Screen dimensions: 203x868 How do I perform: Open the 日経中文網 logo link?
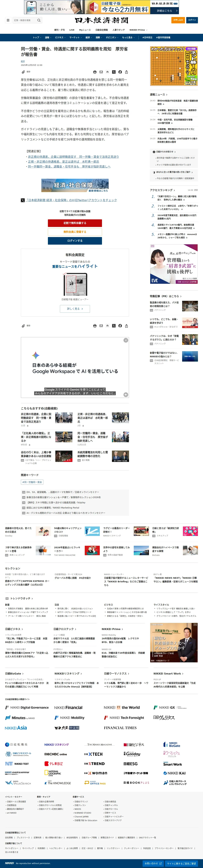(x=67, y=728)
